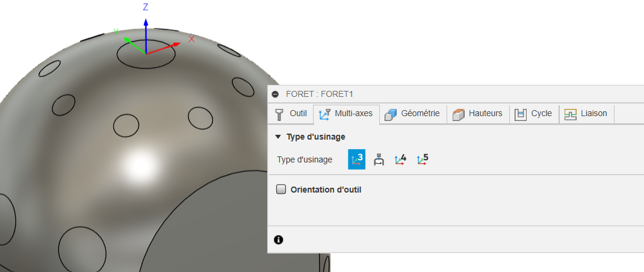Screen dimensions: 644x272
Task: Collapse the Type d'usinage section
Action: 277,137
